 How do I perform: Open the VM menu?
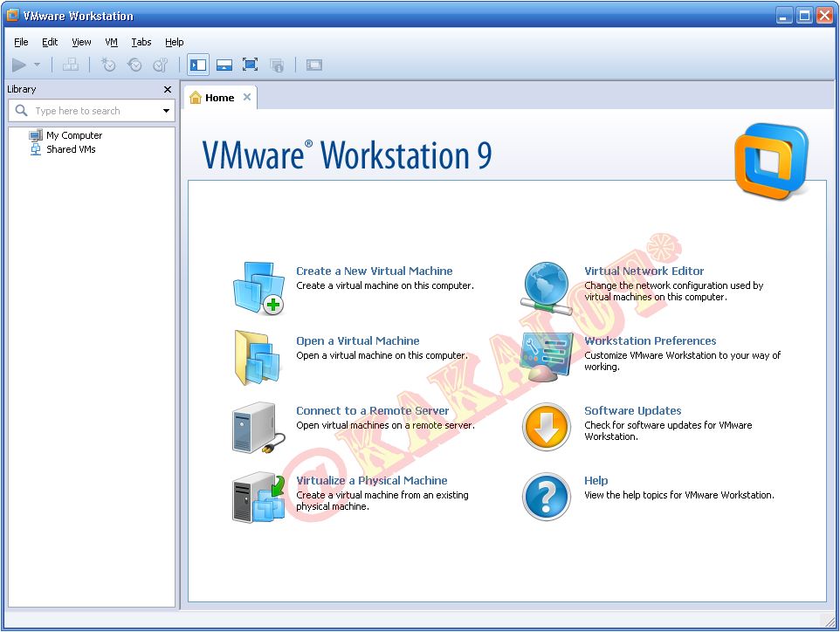[x=111, y=42]
